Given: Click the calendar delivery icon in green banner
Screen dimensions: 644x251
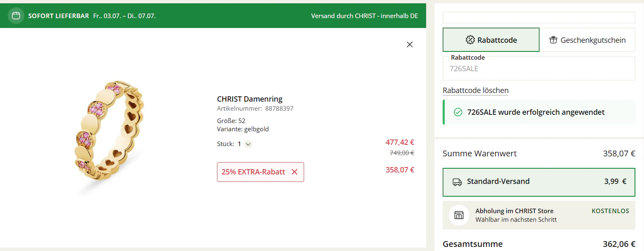Looking at the screenshot, I should tap(16, 16).
